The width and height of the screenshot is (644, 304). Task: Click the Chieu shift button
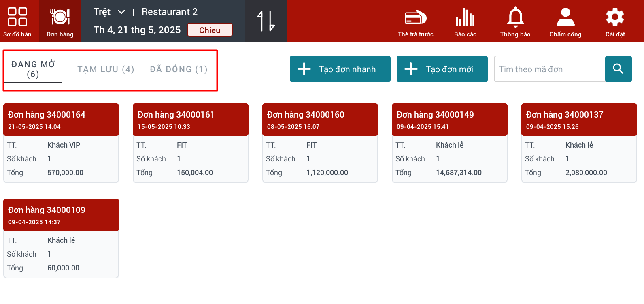click(x=210, y=30)
